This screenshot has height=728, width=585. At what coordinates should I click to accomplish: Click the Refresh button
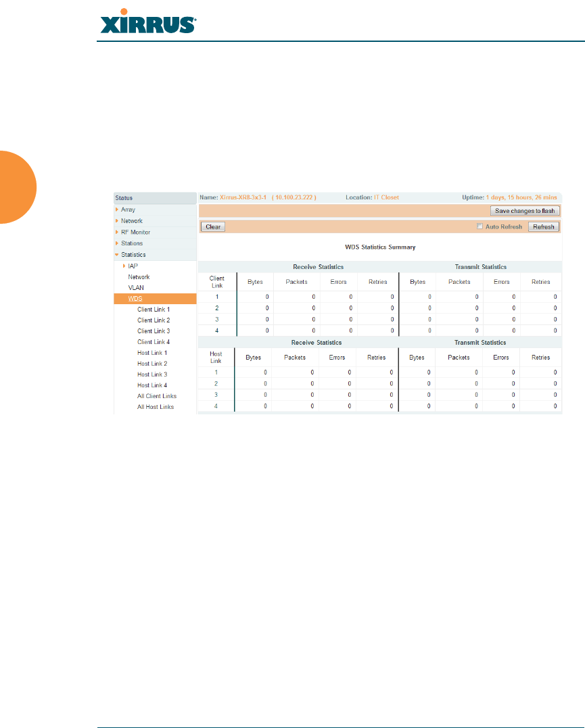[544, 226]
